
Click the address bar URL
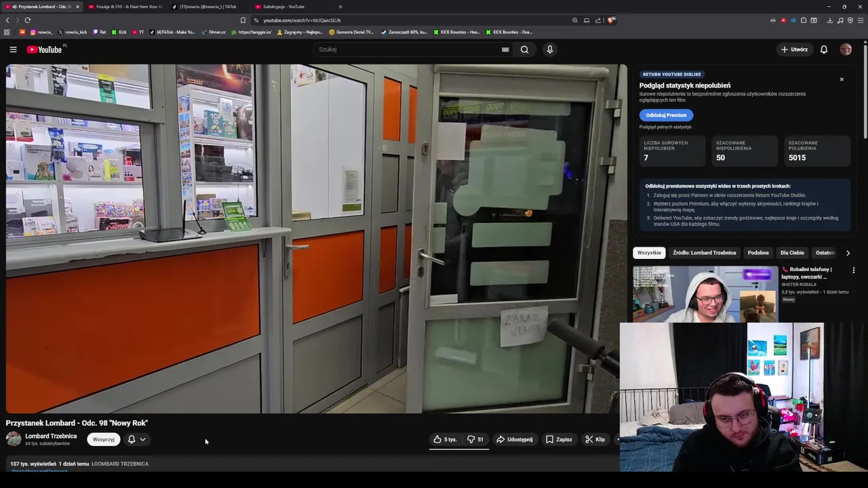[x=302, y=20]
